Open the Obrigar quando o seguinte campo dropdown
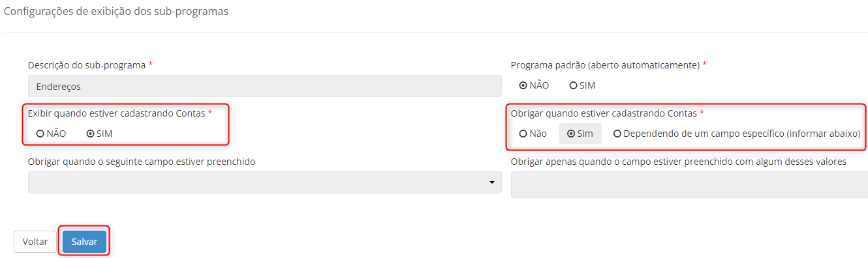Image resolution: width=868 pixels, height=258 pixels. [x=264, y=182]
